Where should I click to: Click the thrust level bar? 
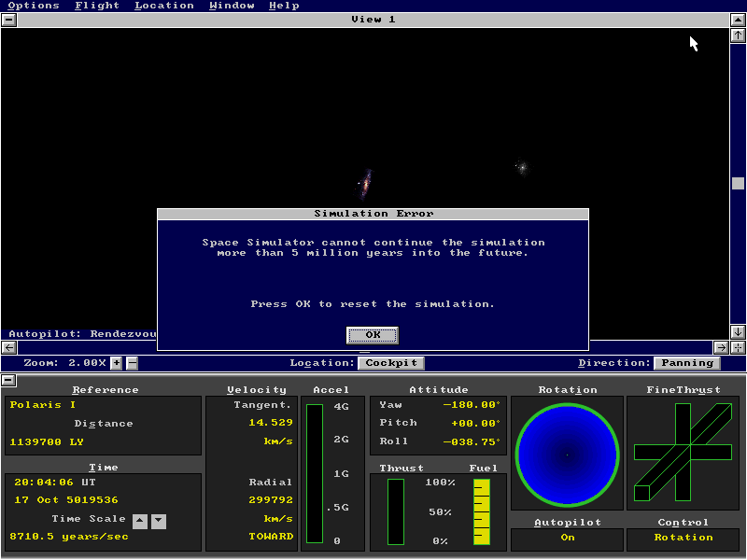[x=396, y=511]
